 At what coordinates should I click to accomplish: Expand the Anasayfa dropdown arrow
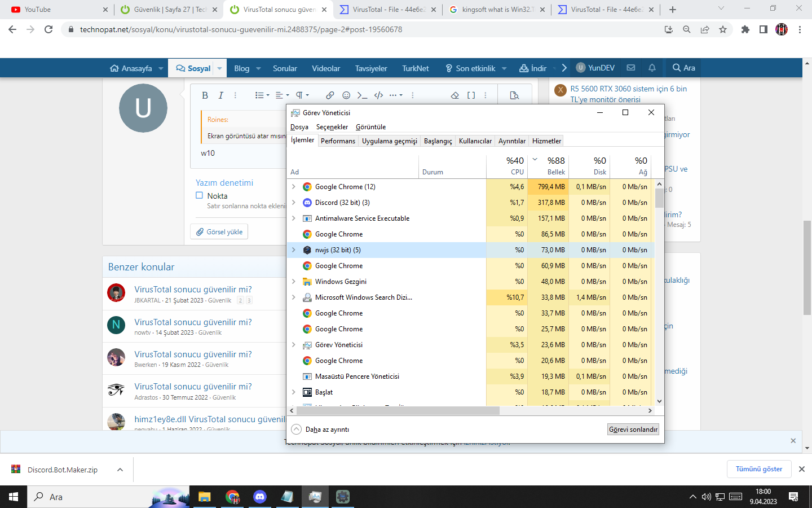161,68
